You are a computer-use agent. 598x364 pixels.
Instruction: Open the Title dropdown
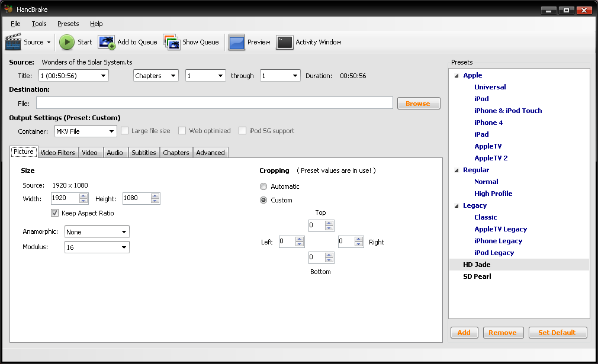point(73,76)
